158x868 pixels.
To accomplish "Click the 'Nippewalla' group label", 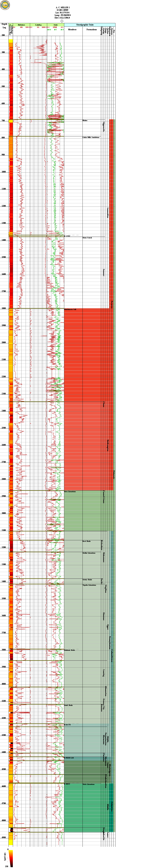I will coord(104,126).
